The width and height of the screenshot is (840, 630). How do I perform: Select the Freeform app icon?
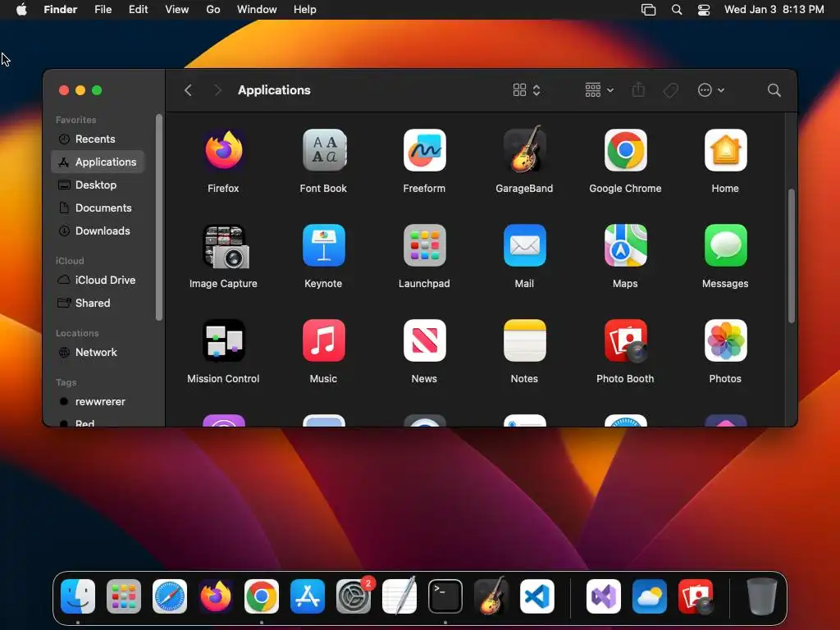tap(424, 150)
